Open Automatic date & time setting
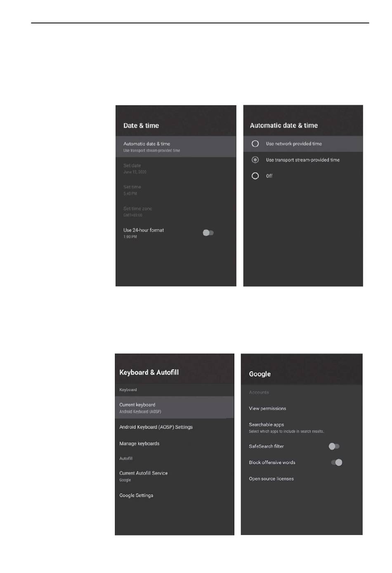Image resolution: width=392 pixels, height=573 pixels. pos(176,146)
